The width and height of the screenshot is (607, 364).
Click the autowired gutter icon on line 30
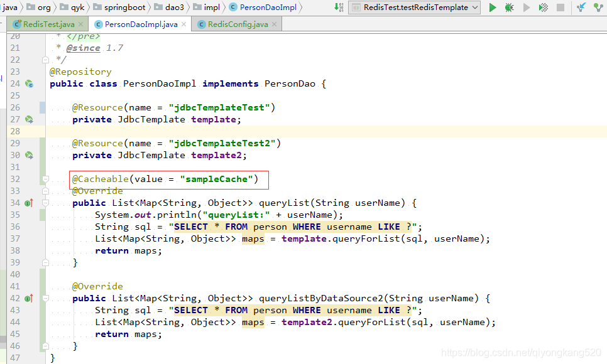(x=29, y=155)
